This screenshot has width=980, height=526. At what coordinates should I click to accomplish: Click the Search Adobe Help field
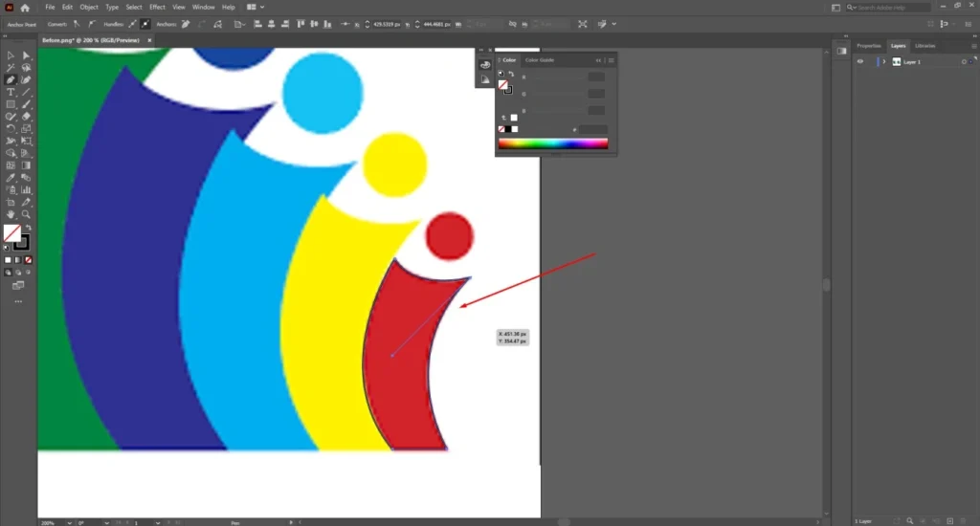889,8
